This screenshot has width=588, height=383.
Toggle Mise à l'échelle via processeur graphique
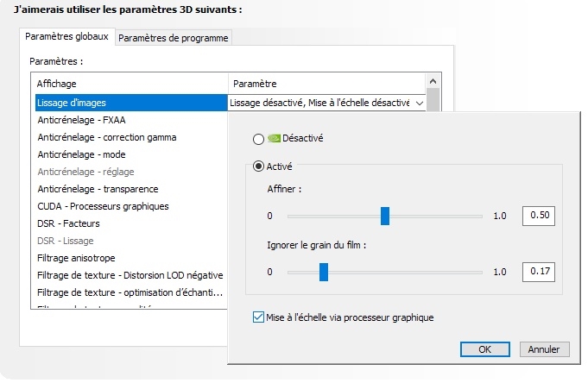259,317
